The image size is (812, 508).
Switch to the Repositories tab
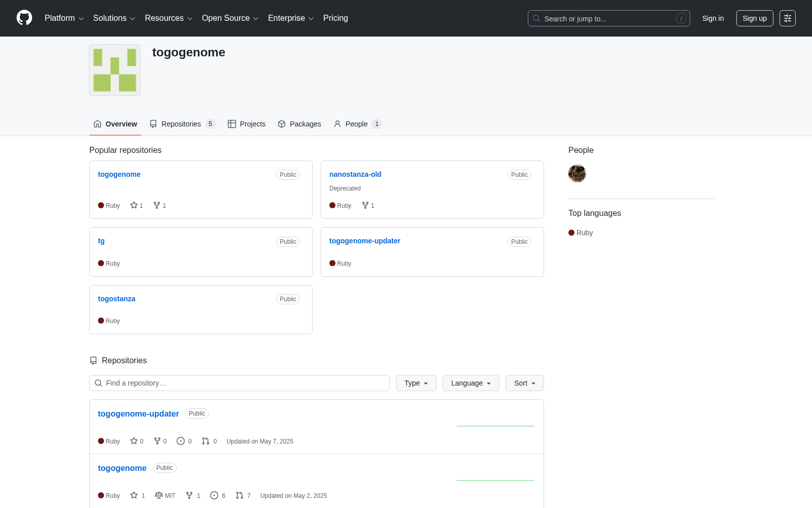[182, 124]
